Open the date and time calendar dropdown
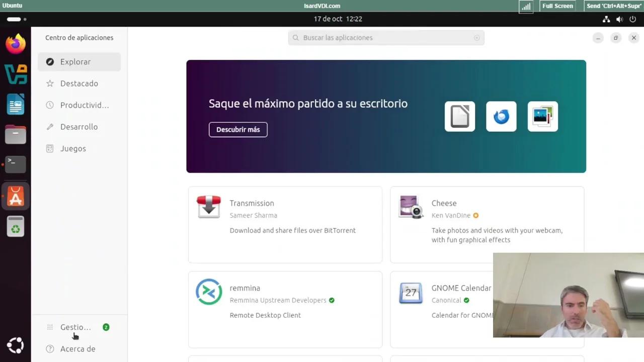Viewport: 644px width, 362px height. coord(338,19)
